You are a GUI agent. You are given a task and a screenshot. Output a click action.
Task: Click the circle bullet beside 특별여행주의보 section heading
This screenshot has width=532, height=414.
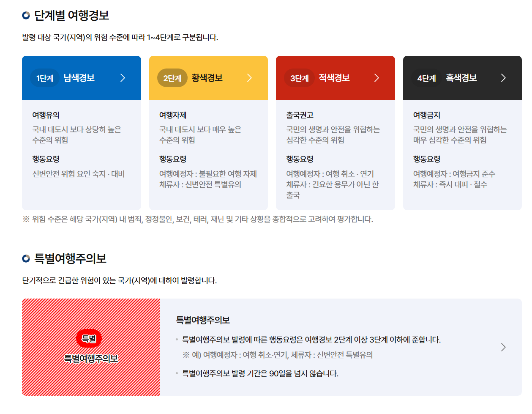click(26, 259)
